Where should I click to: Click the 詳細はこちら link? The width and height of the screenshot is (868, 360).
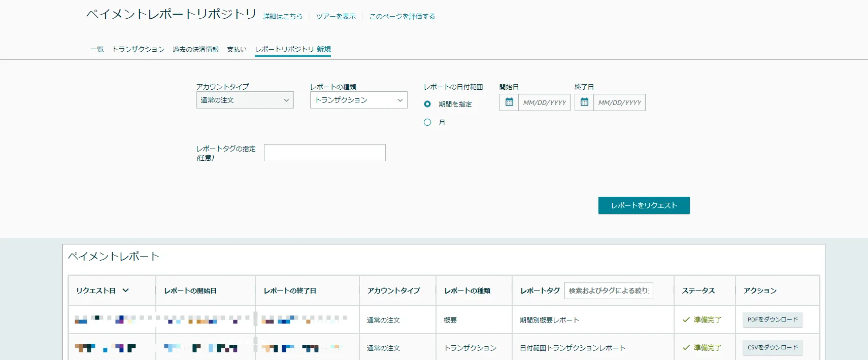(283, 16)
